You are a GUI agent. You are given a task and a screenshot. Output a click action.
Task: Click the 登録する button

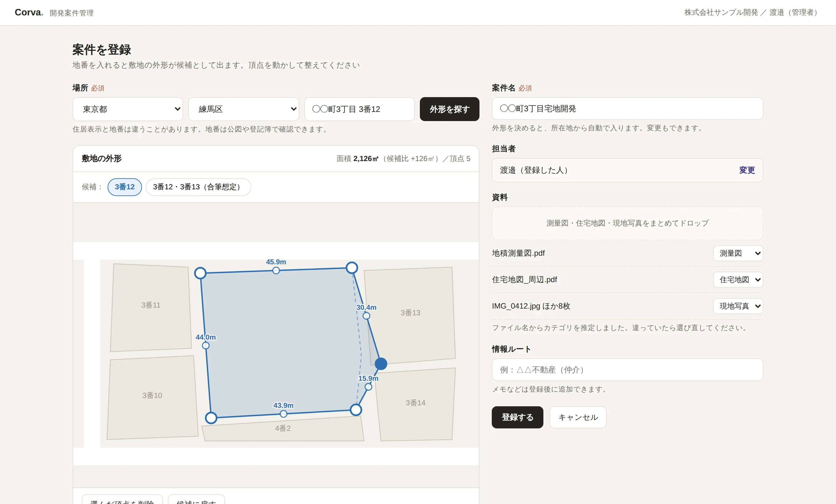pos(517,417)
